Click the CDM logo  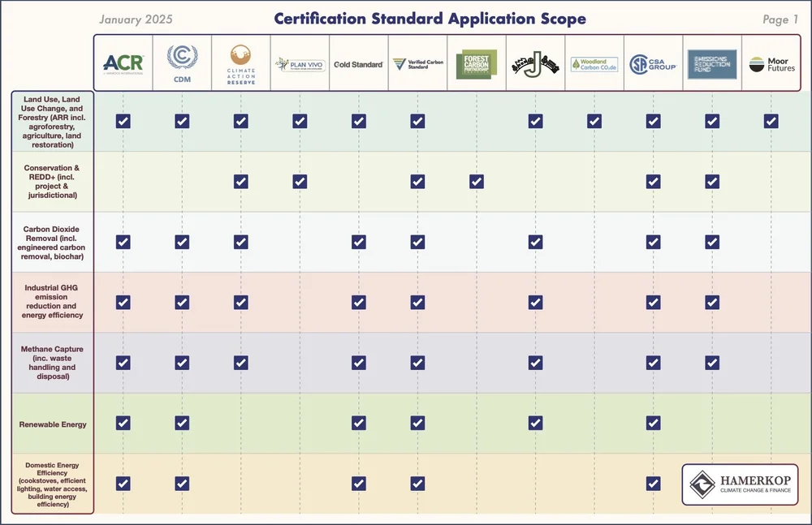pos(182,63)
